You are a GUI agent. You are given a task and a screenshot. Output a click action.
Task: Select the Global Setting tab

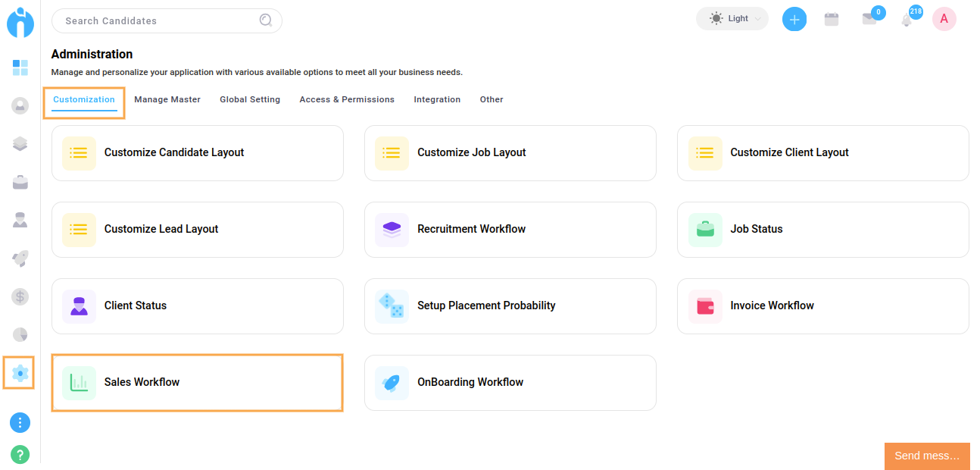tap(250, 99)
